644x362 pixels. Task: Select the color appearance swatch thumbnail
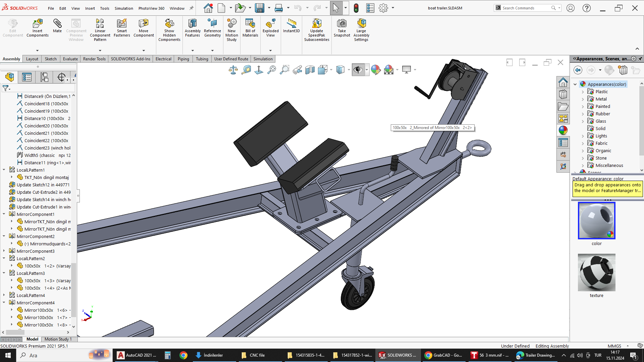(x=596, y=221)
